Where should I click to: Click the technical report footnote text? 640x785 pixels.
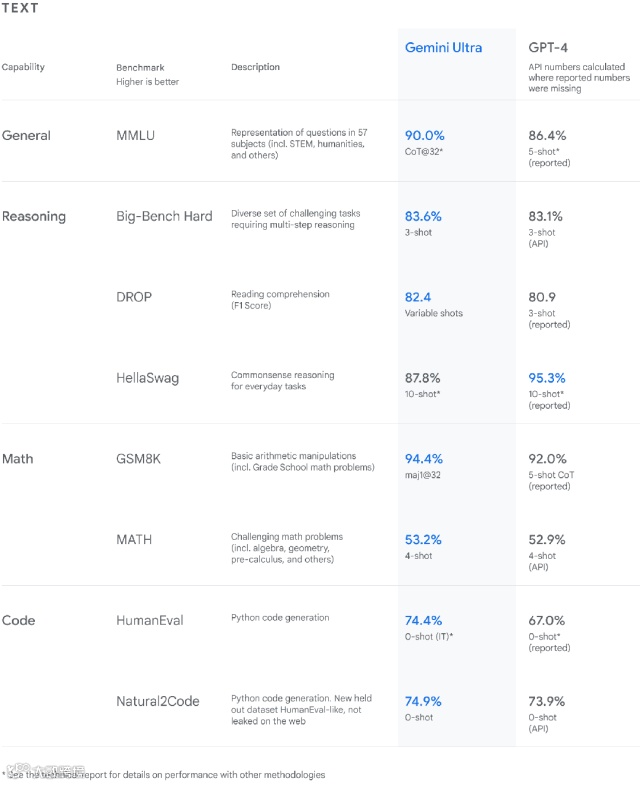click(x=163, y=774)
